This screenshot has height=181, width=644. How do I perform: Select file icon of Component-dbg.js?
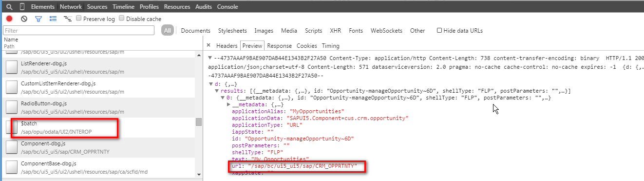[11, 148]
